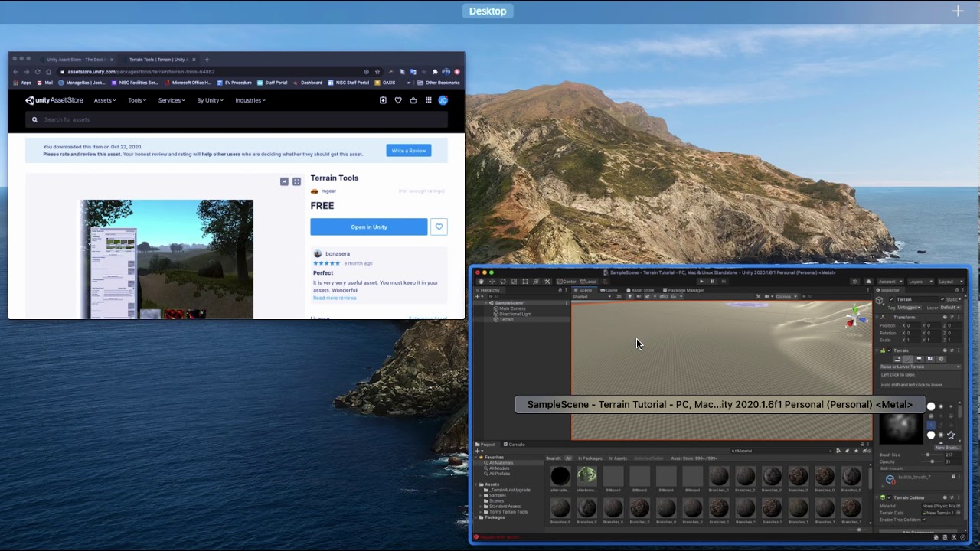The width and height of the screenshot is (980, 551).
Task: Collapse the Assets folder tree
Action: 475,484
